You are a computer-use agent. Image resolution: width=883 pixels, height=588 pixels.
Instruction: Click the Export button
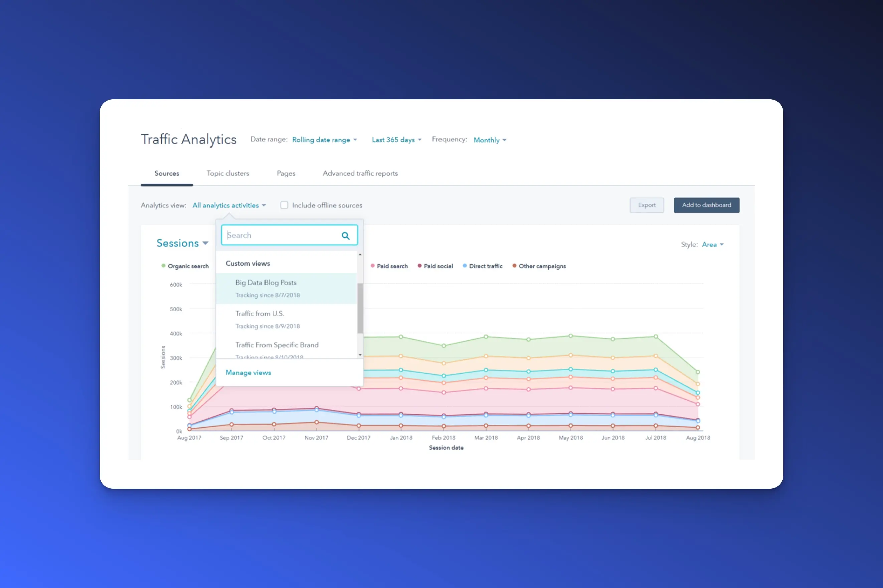(x=646, y=205)
